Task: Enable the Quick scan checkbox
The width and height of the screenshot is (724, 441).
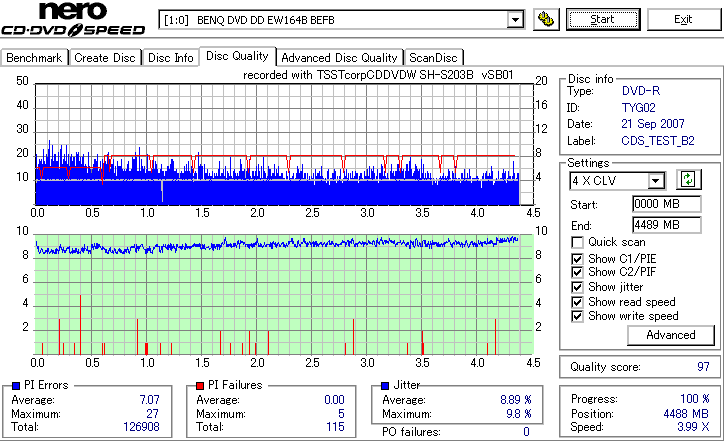Action: pyautogui.click(x=577, y=242)
